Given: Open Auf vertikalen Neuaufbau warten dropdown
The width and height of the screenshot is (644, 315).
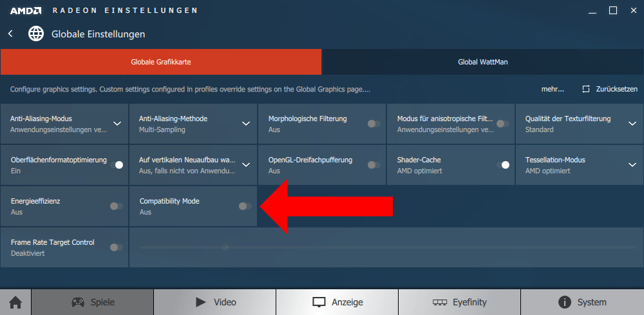Looking at the screenshot, I should click(246, 165).
